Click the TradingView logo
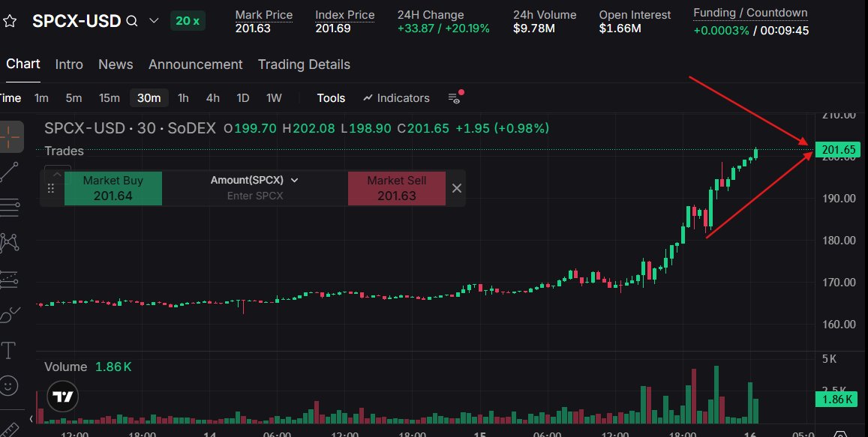 [x=62, y=397]
